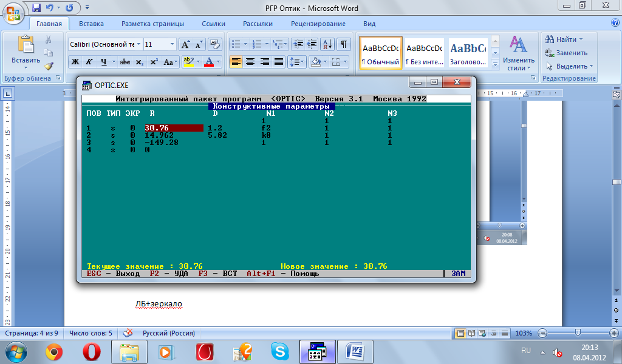The height and width of the screenshot is (364, 622).
Task: Align text to the left
Action: tap(236, 62)
